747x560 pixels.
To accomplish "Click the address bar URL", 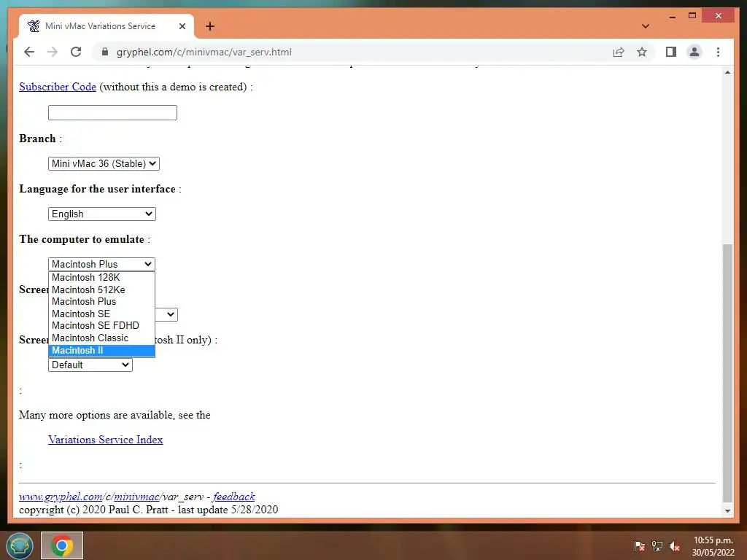I will 204,52.
